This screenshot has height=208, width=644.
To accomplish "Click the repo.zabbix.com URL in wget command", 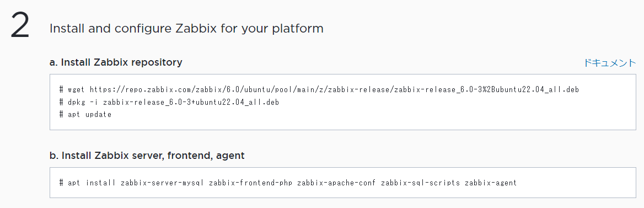I will (x=334, y=89).
